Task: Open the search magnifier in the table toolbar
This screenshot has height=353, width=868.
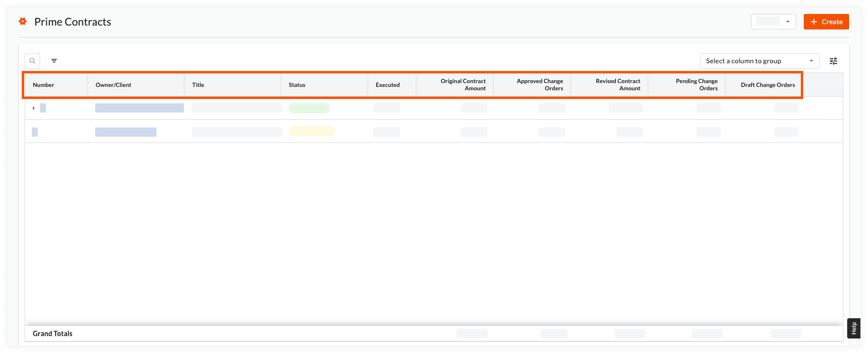Action: click(32, 61)
